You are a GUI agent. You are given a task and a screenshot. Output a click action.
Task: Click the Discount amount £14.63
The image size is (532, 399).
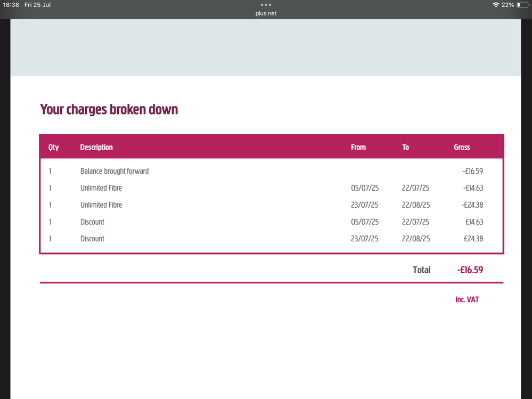(473, 222)
